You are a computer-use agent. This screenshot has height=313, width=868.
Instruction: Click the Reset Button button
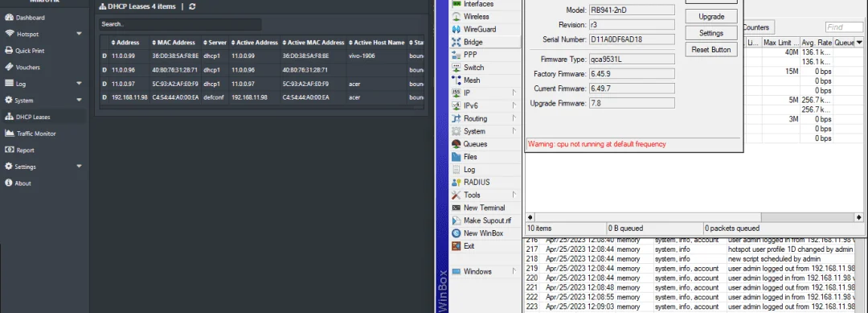click(x=710, y=50)
